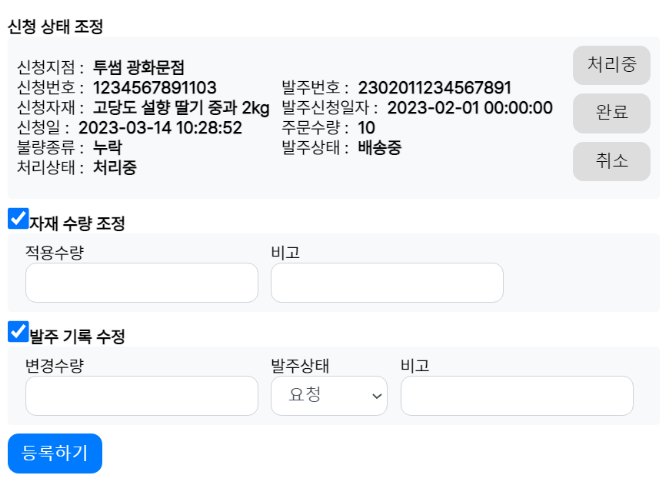672x487 pixels.
Task: Click the 발주번호 value 2302011234567891
Action: (435, 88)
